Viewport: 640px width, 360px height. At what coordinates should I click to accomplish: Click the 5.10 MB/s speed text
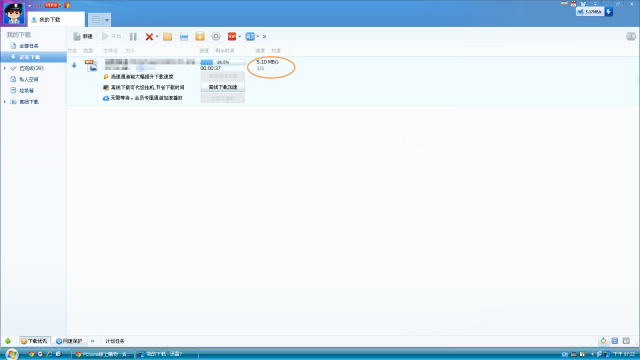coord(267,62)
